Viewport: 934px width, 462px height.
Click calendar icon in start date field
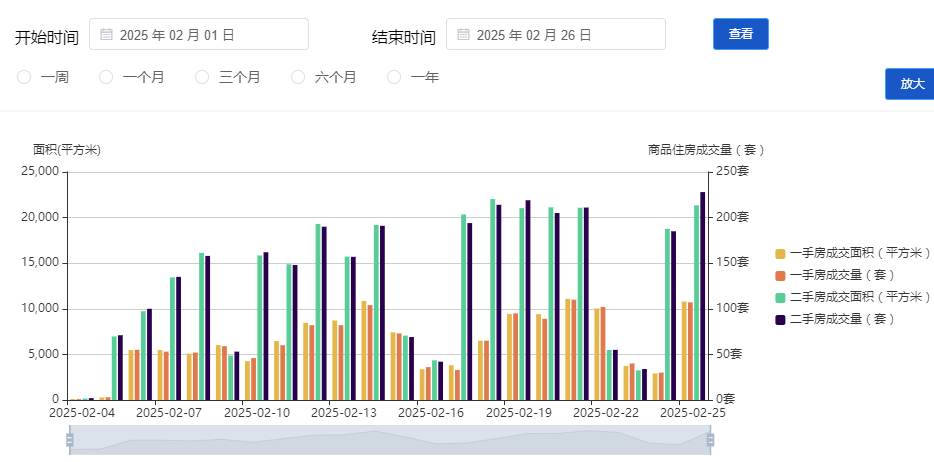coord(106,35)
